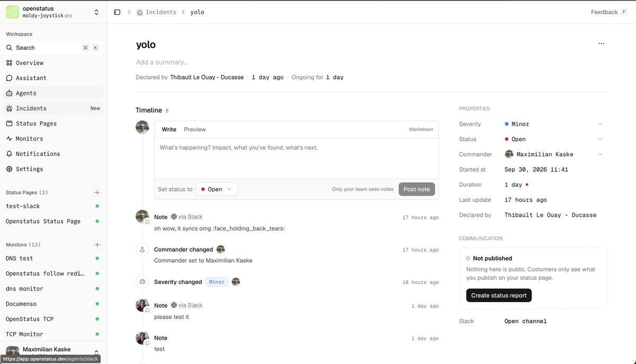636x364 pixels.
Task: Open the test-slack status page
Action: coord(53,206)
